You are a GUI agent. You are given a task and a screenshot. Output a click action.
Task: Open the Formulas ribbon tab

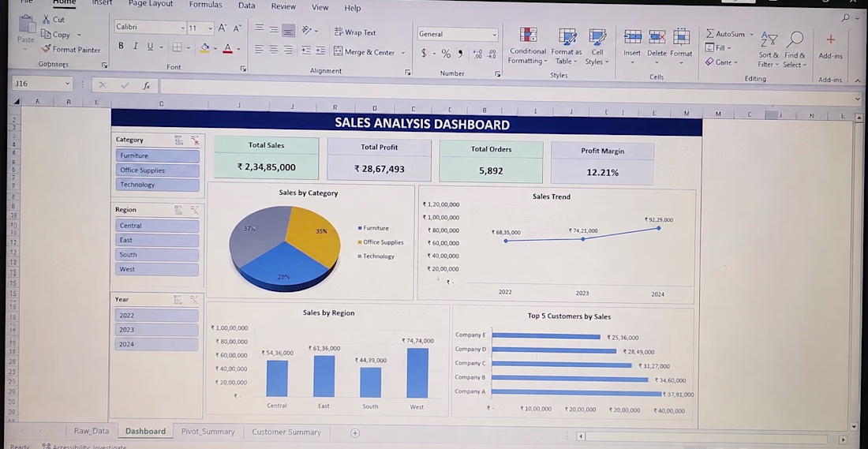pyautogui.click(x=205, y=5)
